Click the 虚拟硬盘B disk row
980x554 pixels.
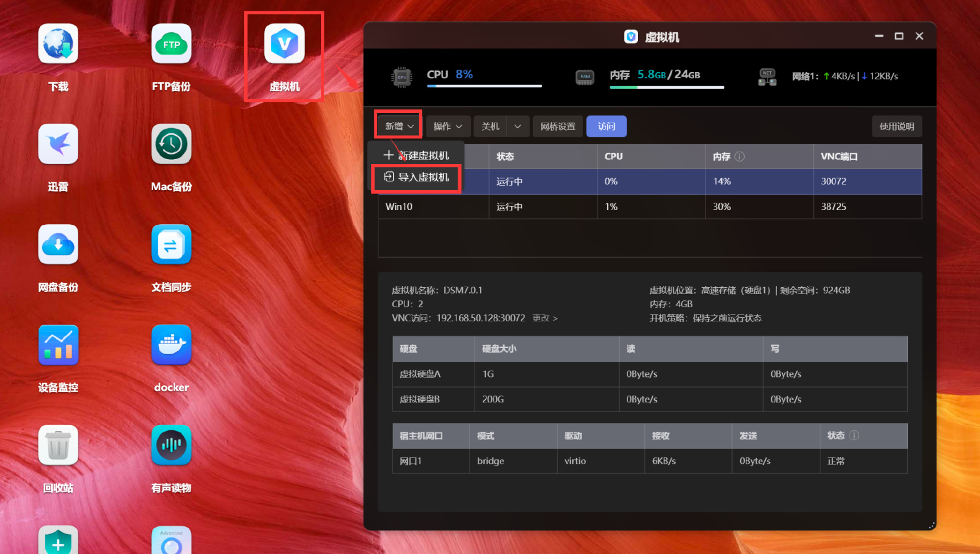pos(650,399)
